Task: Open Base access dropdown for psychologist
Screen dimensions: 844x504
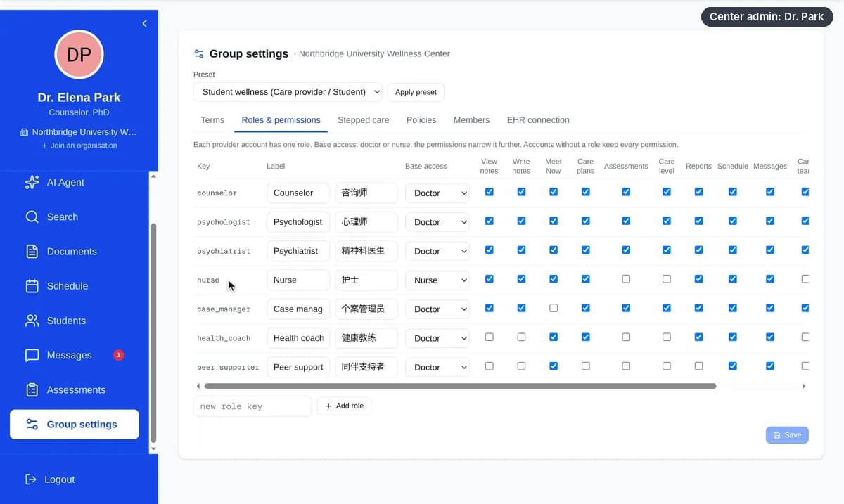Action: click(x=437, y=222)
